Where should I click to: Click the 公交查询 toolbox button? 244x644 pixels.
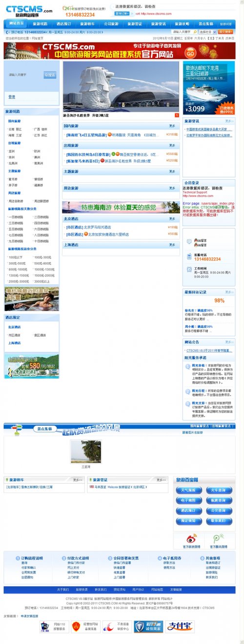[x=219, y=511]
